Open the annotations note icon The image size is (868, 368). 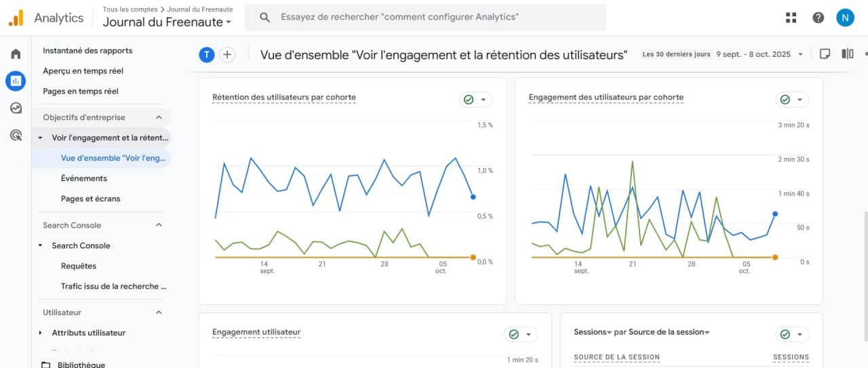[x=825, y=54]
